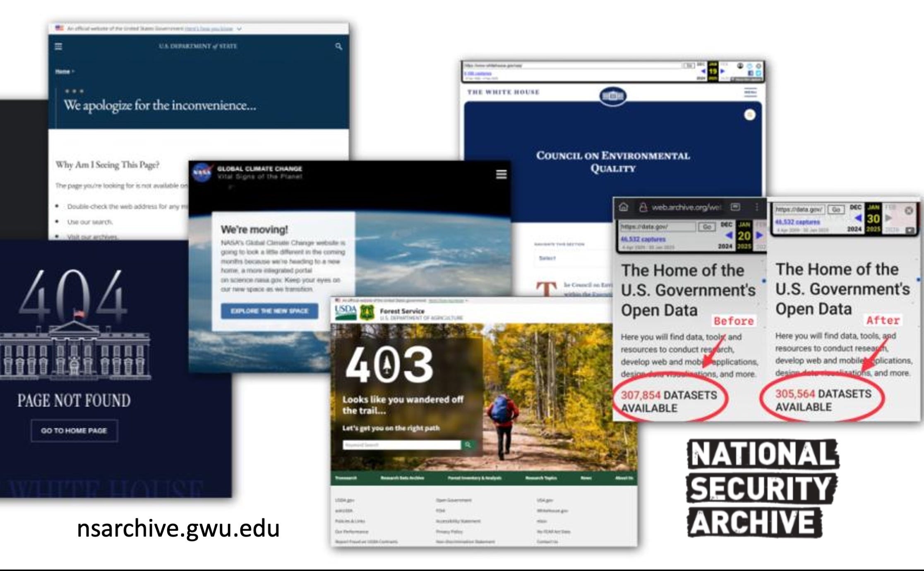Open the NASA Global Climate Change hamburger menu
Viewport: 924px width, 571px height.
pyautogui.click(x=501, y=174)
